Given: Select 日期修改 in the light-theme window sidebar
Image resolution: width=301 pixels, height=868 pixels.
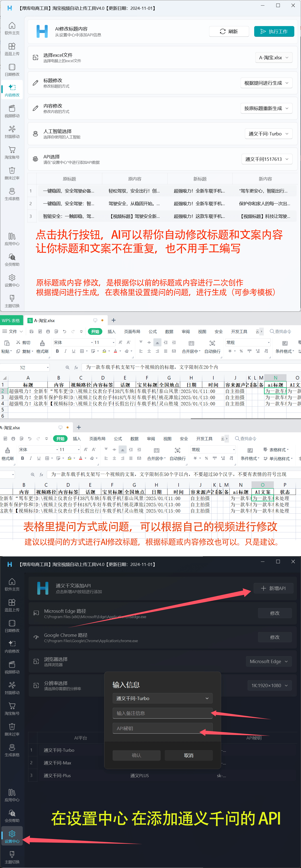Looking at the screenshot, I should 12,70.
